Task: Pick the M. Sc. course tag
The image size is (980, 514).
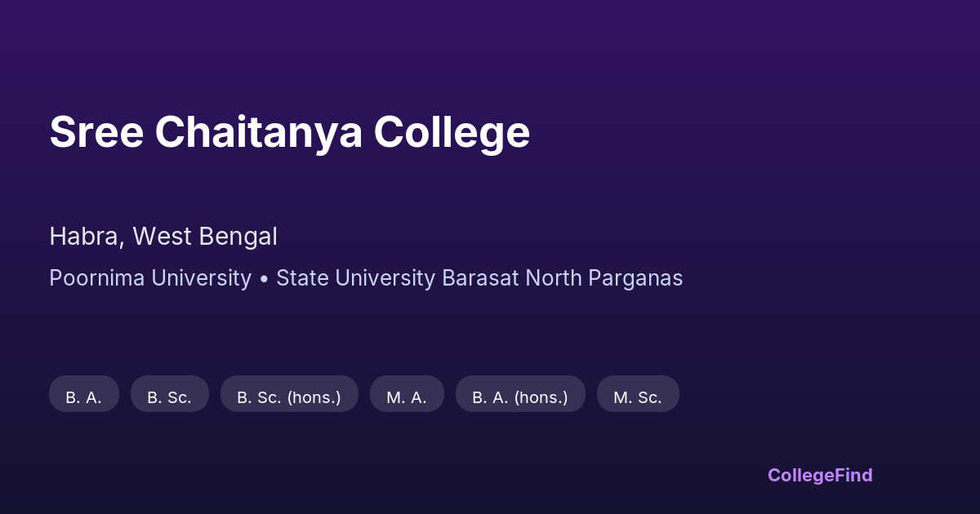Action: [638, 397]
